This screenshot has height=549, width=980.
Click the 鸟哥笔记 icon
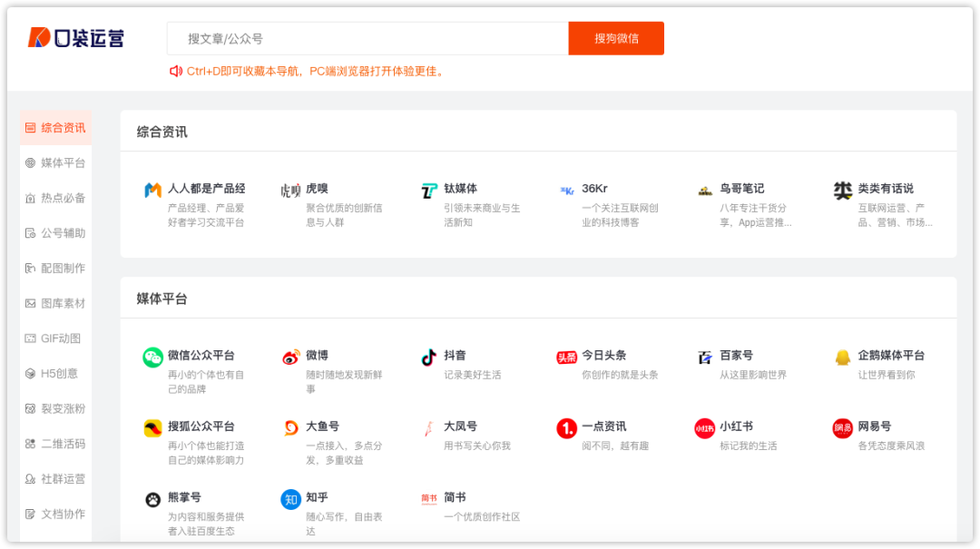705,190
